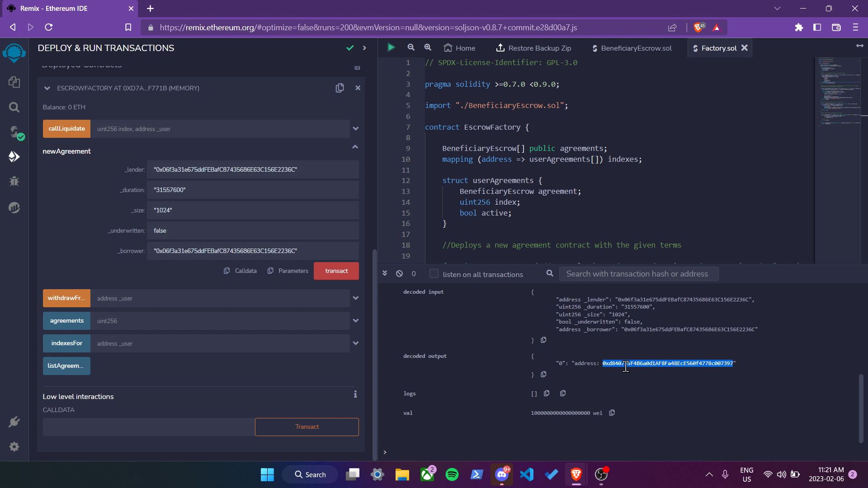Viewport: 868px width, 488px height.
Task: Toggle the listen on all transactions checkbox
Action: tap(434, 274)
